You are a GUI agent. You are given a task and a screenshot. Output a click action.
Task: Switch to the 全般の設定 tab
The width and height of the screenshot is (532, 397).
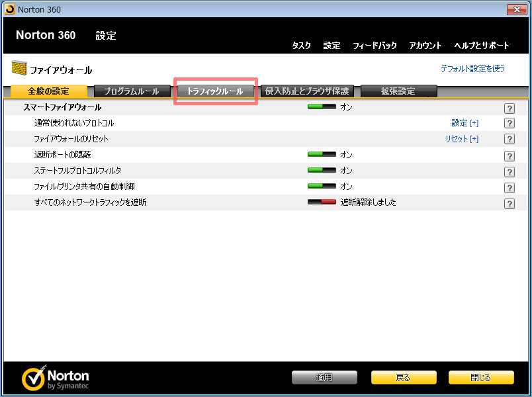(x=49, y=91)
